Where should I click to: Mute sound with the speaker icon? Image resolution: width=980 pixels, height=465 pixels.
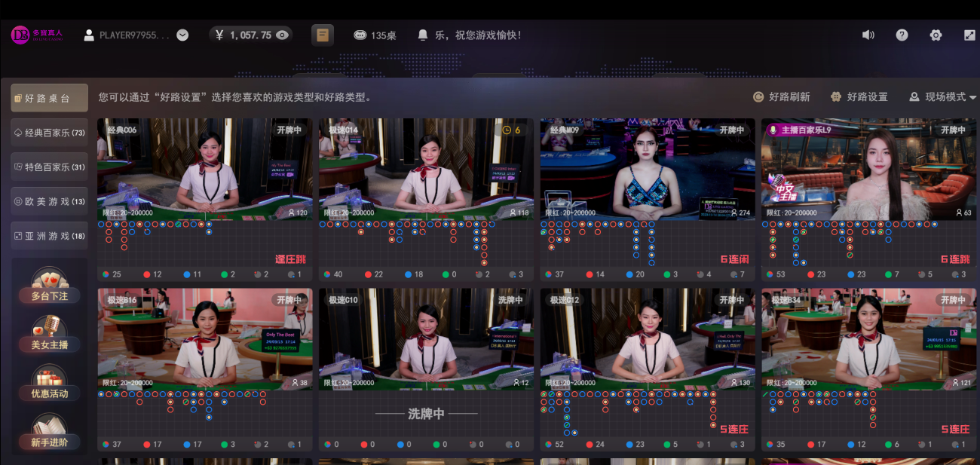pos(868,35)
